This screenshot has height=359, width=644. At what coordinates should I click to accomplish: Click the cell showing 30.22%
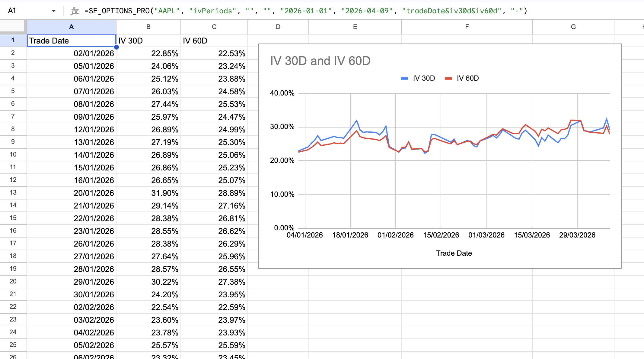click(148, 282)
